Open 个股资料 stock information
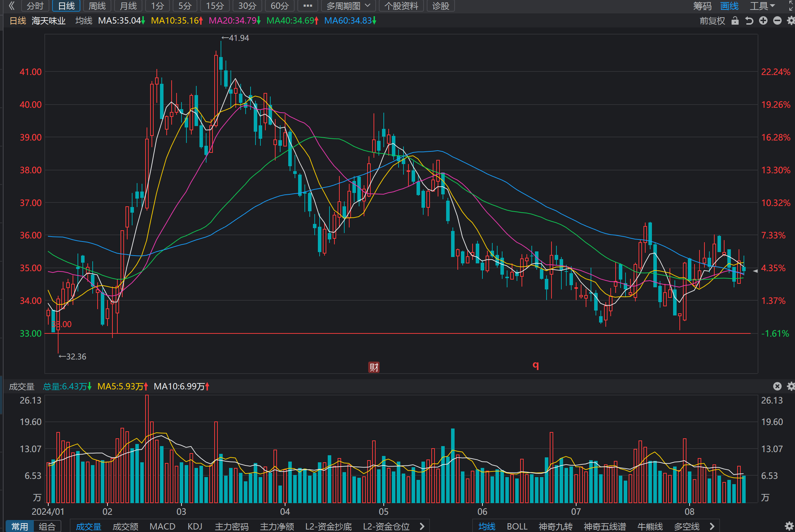795x532 pixels. click(401, 6)
